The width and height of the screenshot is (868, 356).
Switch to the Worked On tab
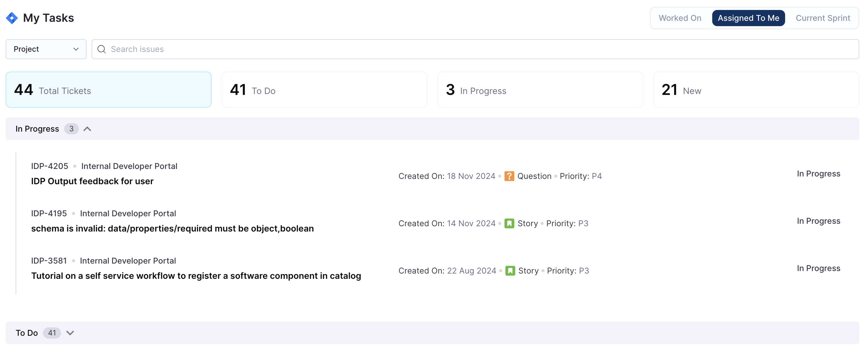pyautogui.click(x=680, y=18)
